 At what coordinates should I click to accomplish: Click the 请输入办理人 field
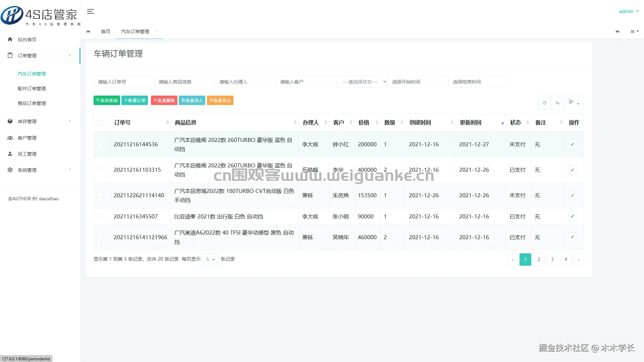coord(245,82)
